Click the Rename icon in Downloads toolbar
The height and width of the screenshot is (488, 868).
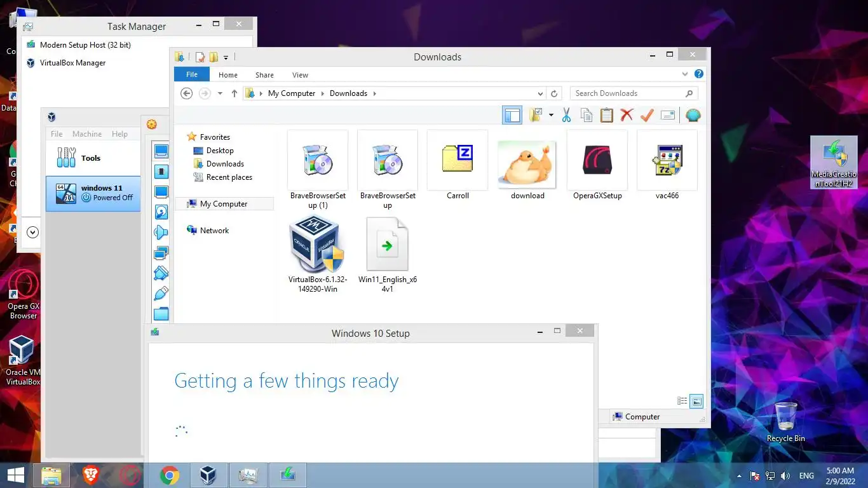coord(667,115)
